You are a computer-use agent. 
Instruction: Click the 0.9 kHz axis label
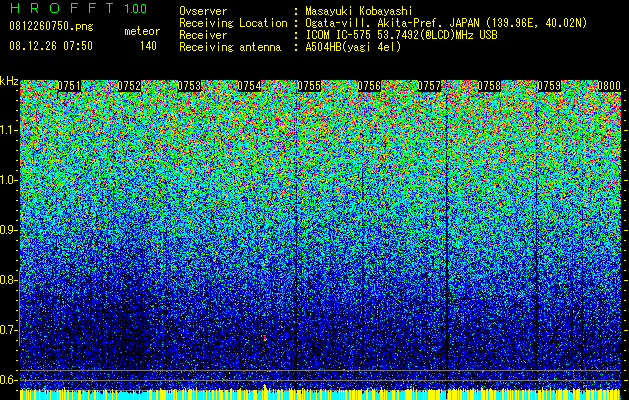10,230
